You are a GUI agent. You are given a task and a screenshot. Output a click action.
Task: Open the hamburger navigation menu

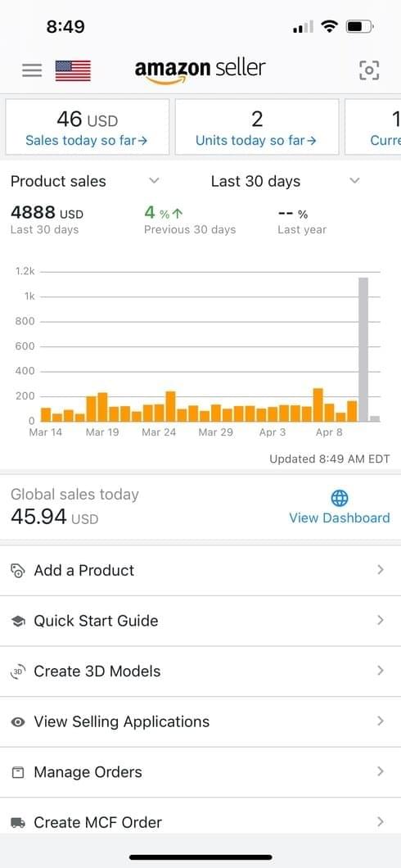(x=32, y=70)
